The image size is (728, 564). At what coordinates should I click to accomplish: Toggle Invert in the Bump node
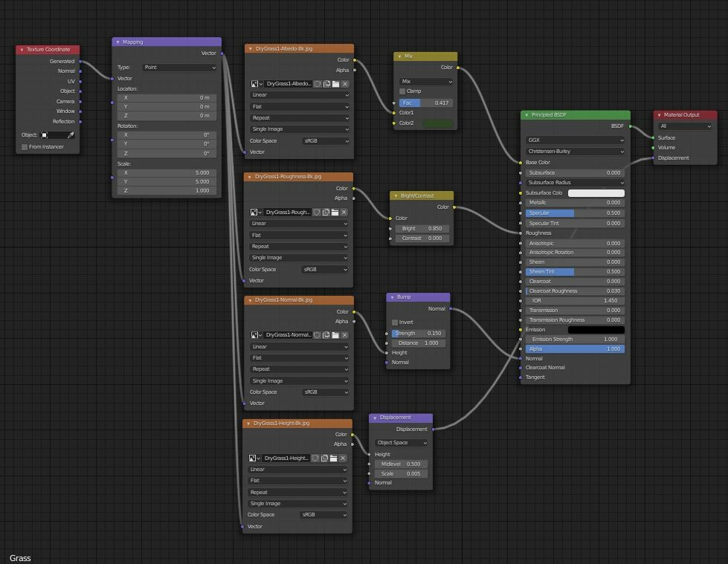pyautogui.click(x=395, y=321)
